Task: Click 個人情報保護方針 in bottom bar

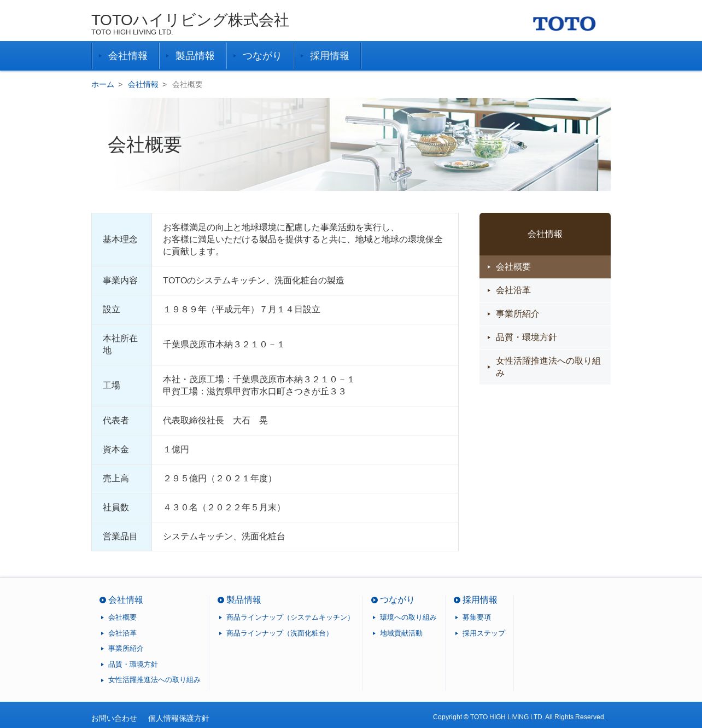Action: (179, 718)
